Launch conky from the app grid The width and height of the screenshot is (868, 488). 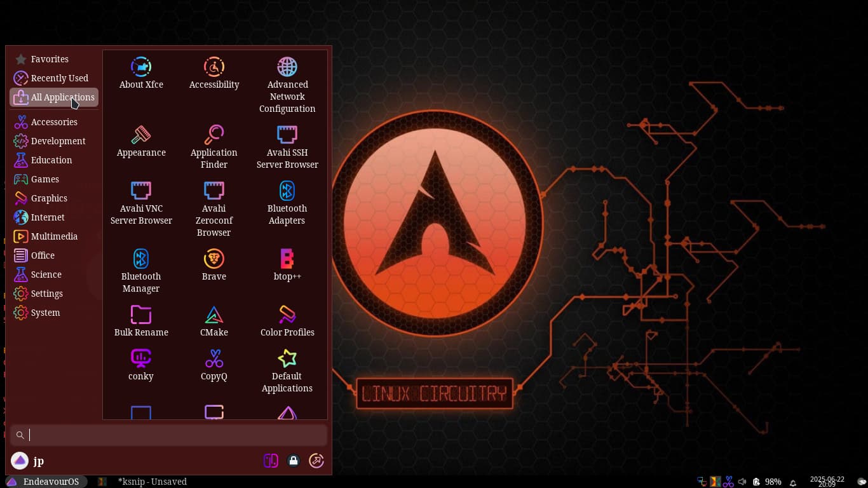(x=140, y=359)
